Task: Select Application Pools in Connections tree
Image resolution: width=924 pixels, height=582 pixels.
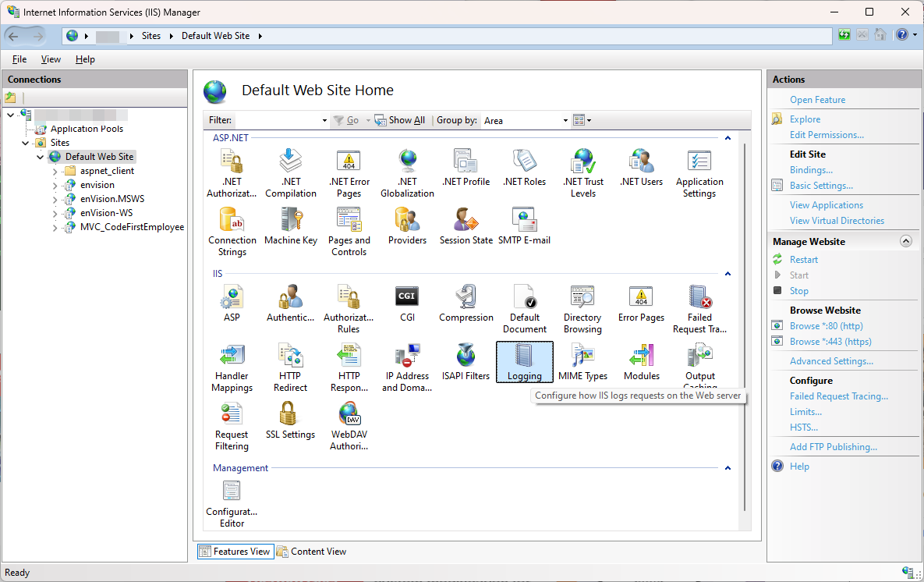Action: [x=87, y=129]
